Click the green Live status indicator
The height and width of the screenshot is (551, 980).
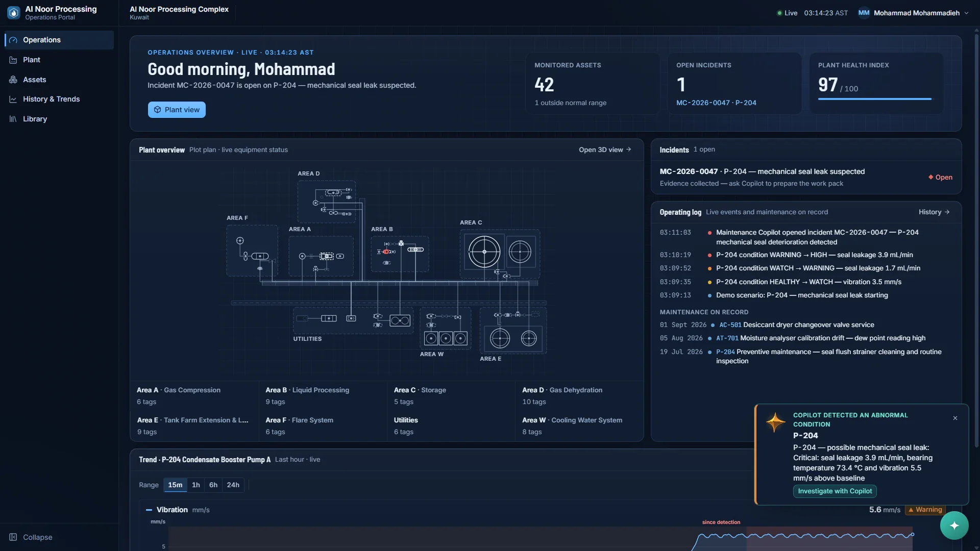coord(787,13)
